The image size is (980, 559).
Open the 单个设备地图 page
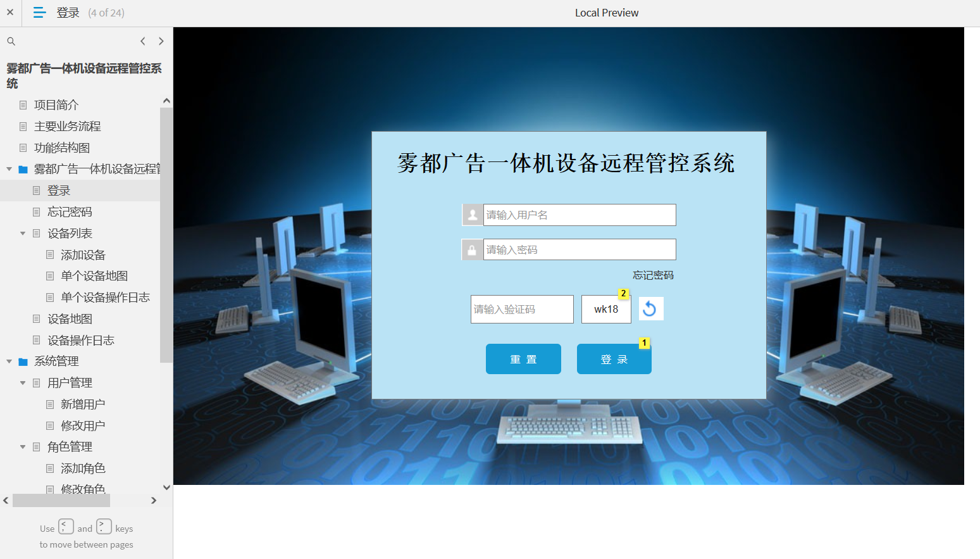click(94, 276)
